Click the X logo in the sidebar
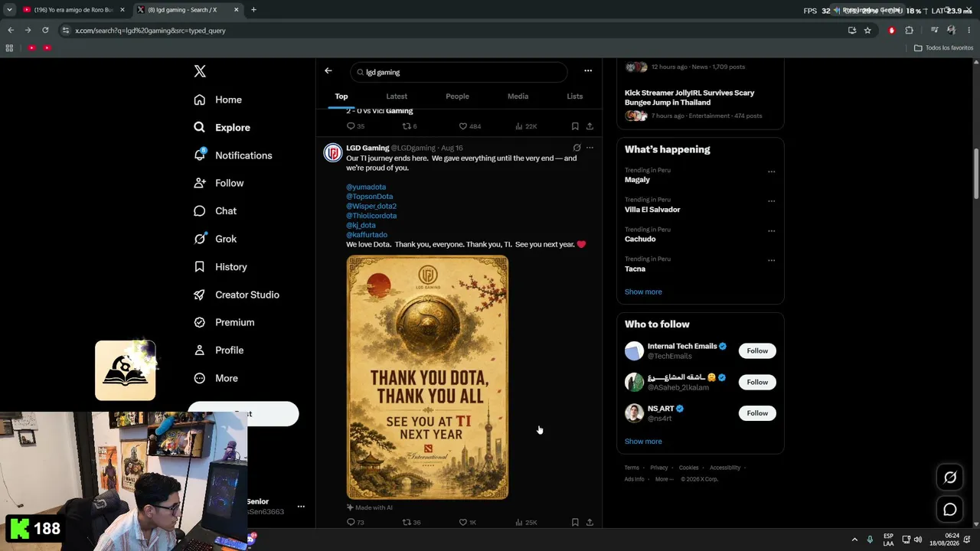The width and height of the screenshot is (980, 551). (x=200, y=71)
